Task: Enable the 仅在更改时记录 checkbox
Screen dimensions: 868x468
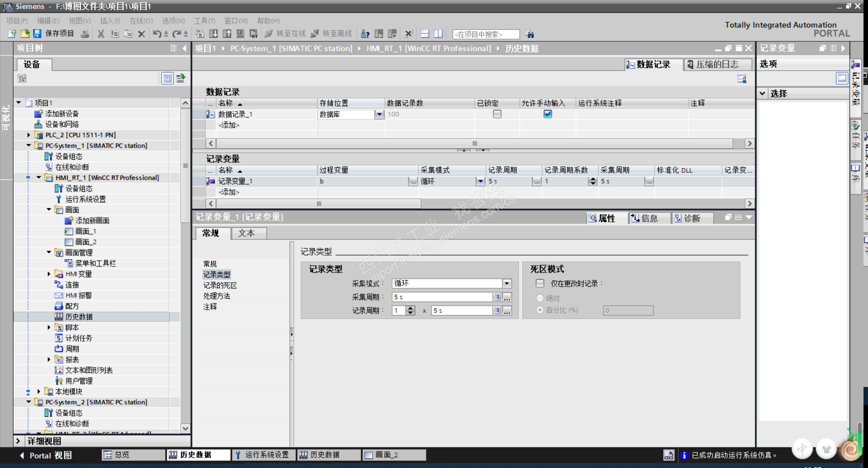Action: click(x=540, y=283)
